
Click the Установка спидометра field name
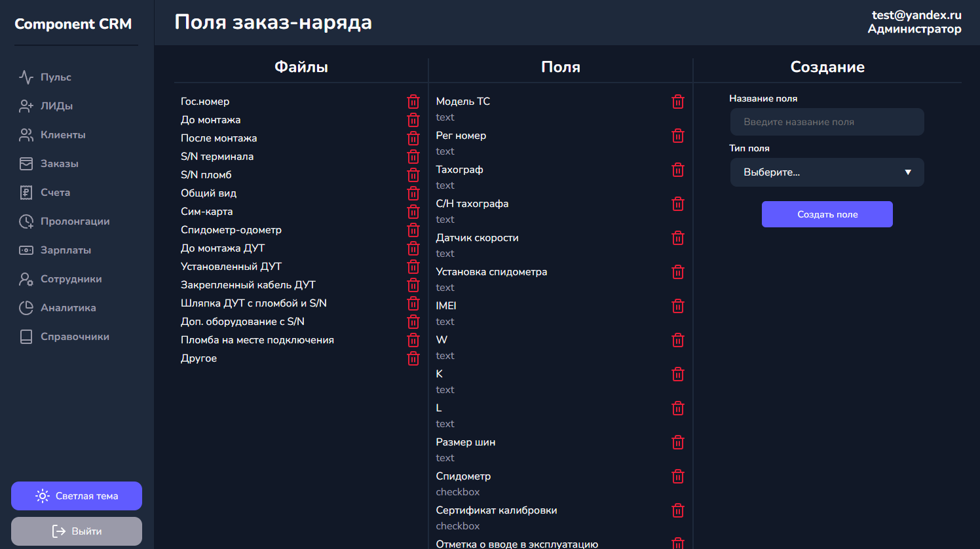coord(491,272)
